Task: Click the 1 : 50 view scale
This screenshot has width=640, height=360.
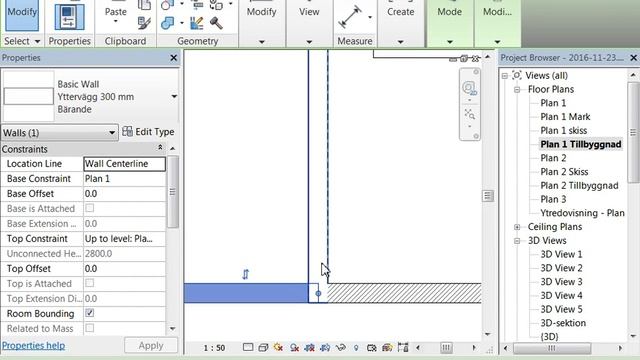Action: (x=214, y=348)
